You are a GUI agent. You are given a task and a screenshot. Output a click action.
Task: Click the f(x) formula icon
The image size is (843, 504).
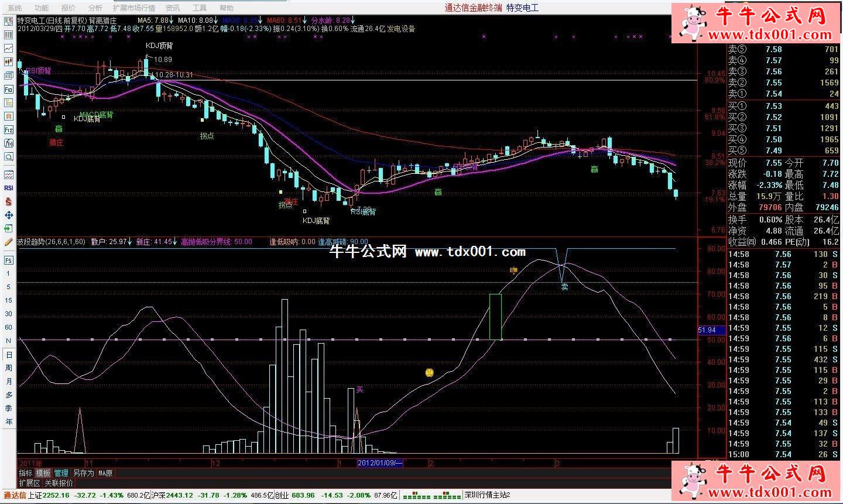tap(9, 143)
